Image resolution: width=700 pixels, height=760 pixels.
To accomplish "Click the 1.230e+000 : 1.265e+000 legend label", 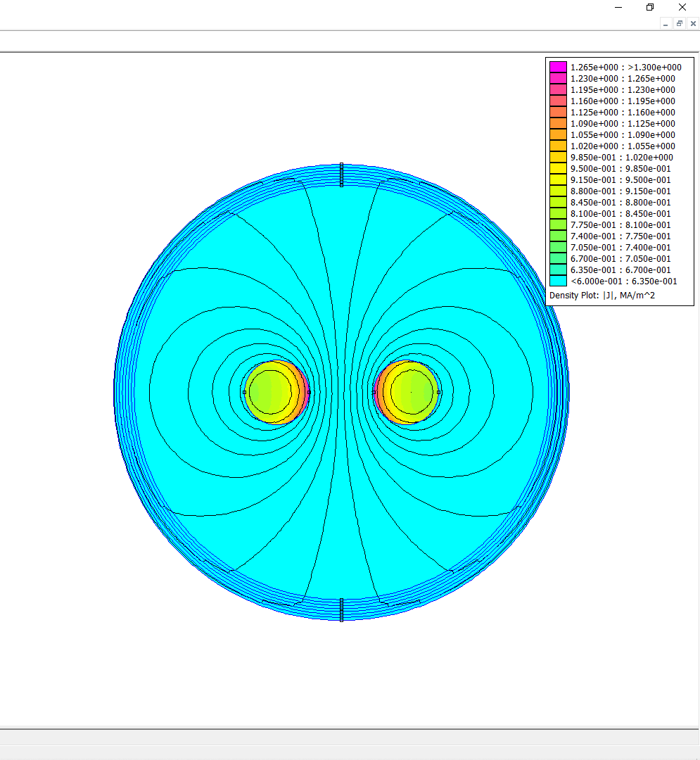I will [623, 79].
